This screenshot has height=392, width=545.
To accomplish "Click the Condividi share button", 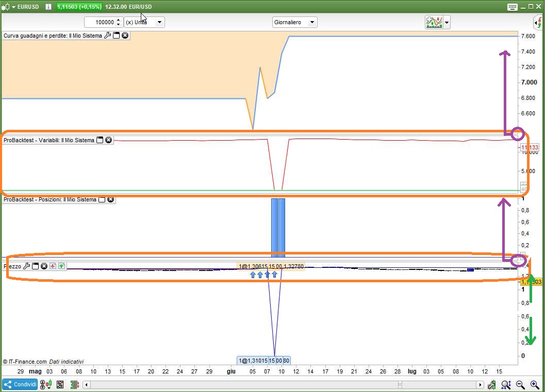I will pos(20,384).
